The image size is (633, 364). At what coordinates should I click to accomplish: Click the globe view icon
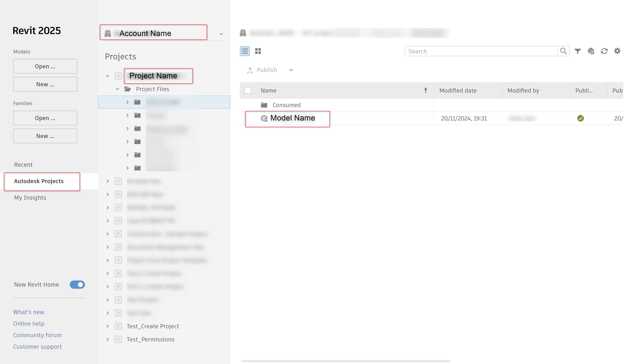tap(591, 51)
